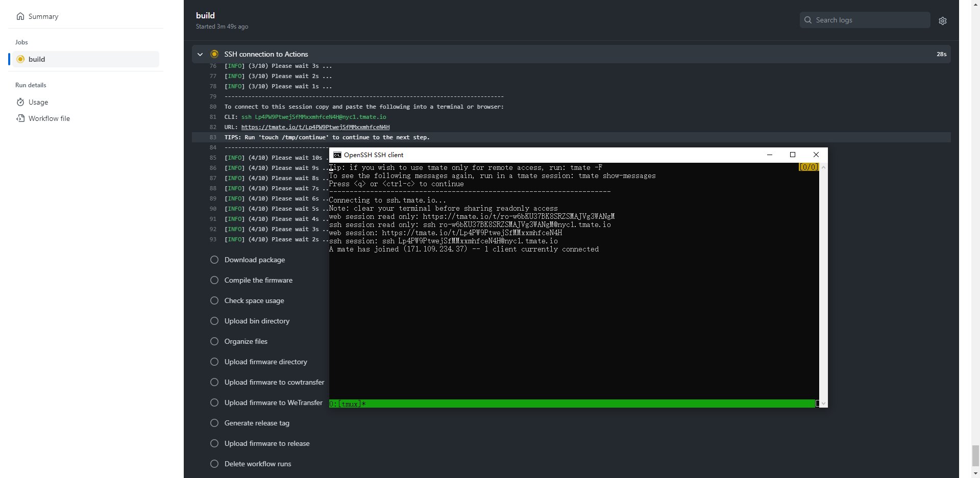Click the browser page scrollbar thumb

(975, 456)
